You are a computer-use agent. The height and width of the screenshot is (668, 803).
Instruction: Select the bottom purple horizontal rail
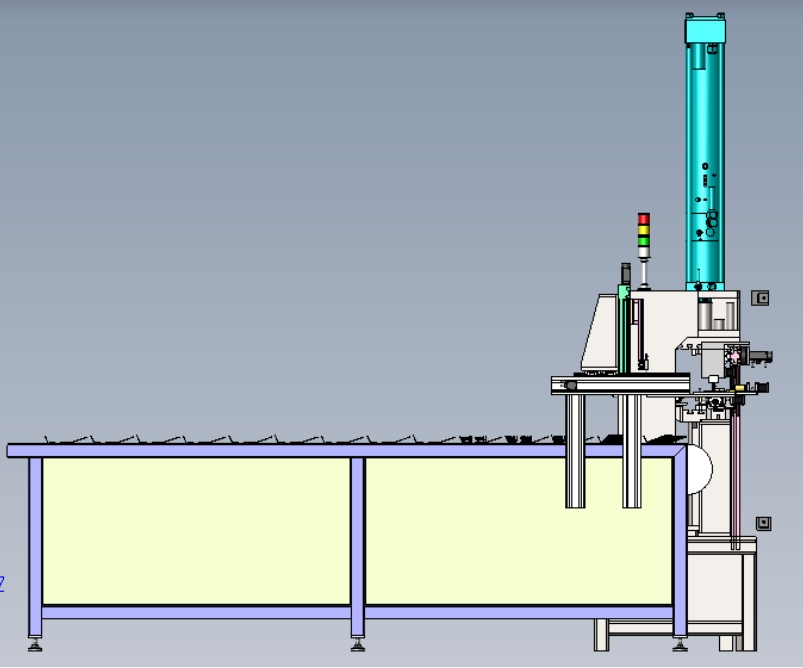357,612
